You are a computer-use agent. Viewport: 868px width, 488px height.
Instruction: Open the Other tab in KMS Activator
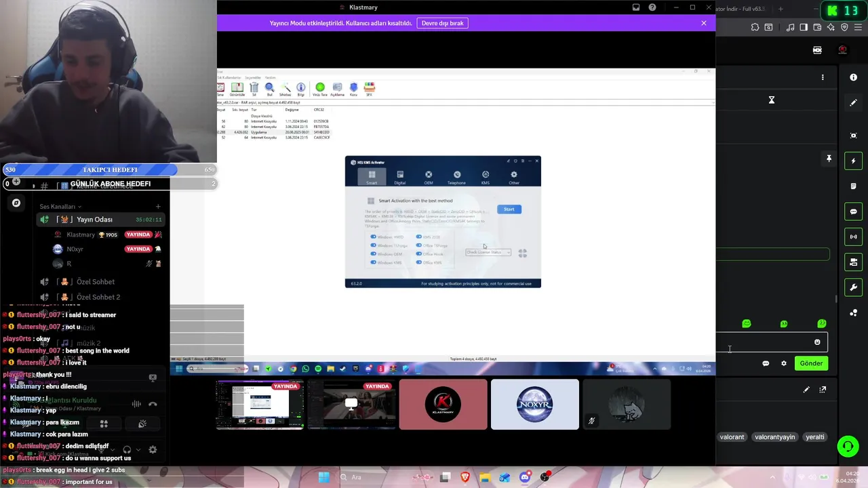click(x=514, y=177)
